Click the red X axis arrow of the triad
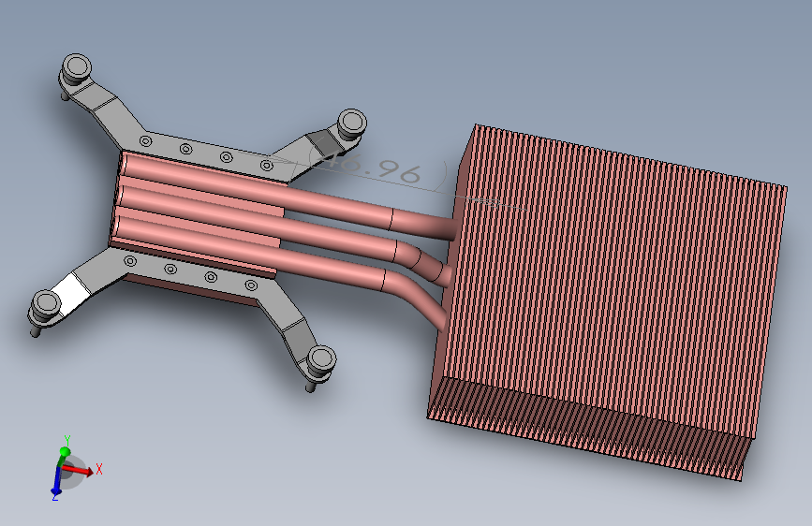 point(78,469)
